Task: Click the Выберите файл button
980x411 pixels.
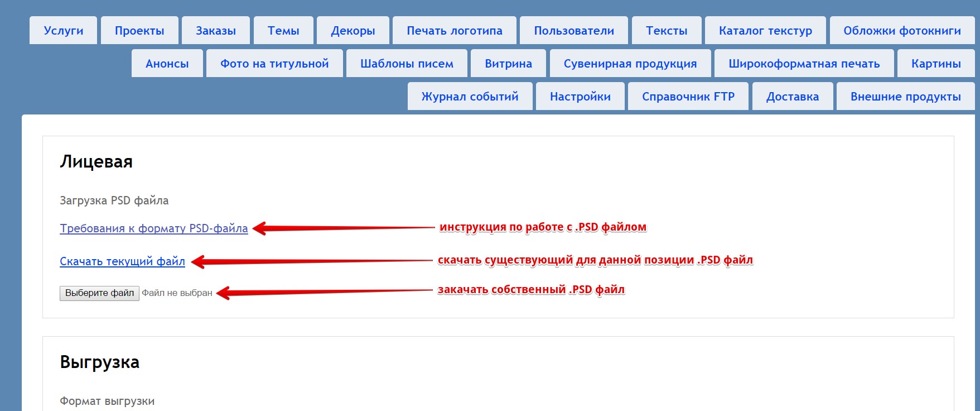Action: pos(99,293)
